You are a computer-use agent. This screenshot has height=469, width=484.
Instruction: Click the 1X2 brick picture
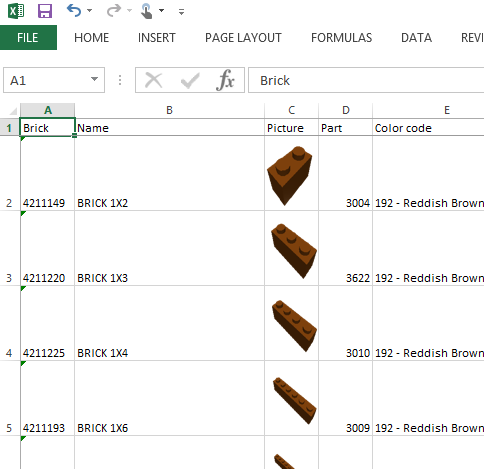[x=290, y=176]
